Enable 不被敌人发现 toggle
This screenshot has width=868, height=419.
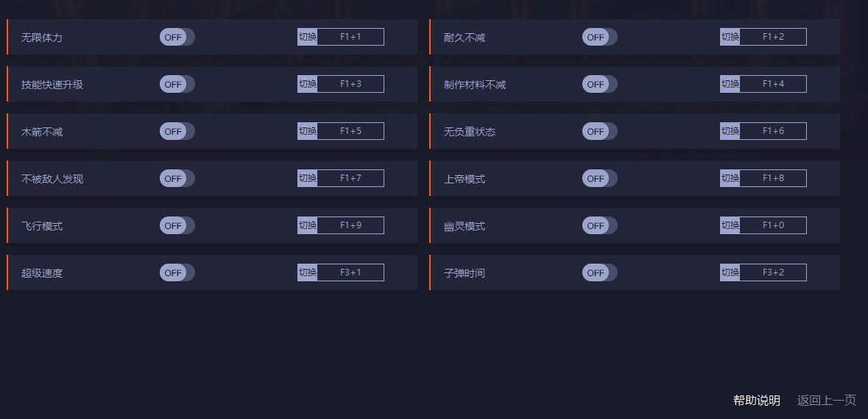(177, 178)
